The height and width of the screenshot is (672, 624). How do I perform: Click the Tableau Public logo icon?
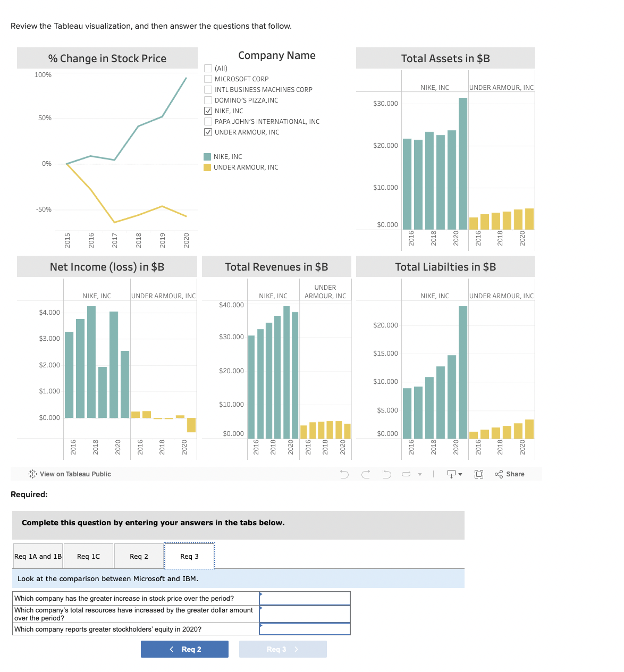pyautogui.click(x=32, y=474)
